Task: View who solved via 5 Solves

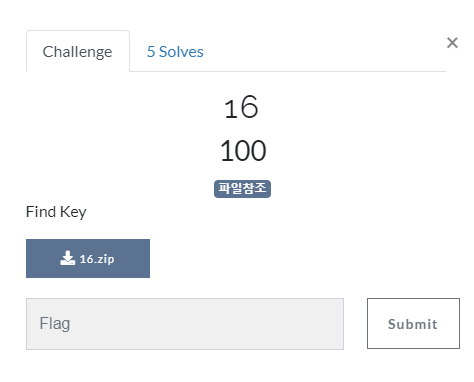Action: [175, 52]
